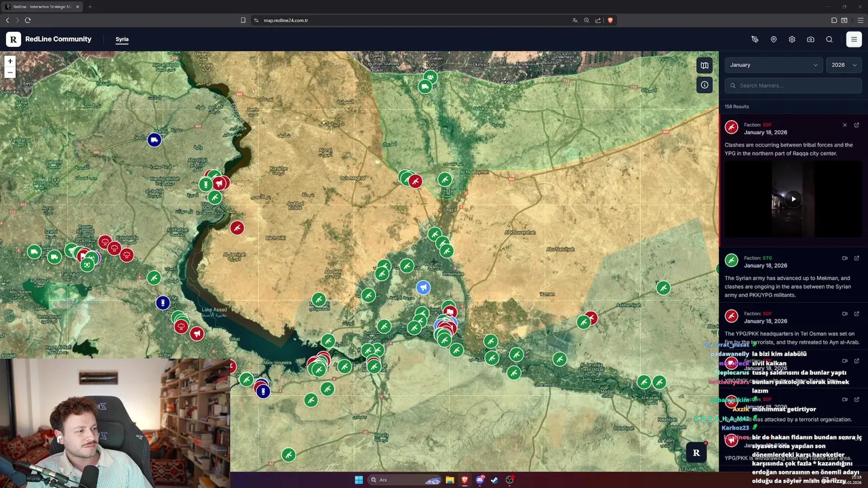Click the translate icon in address bar

pos(575,20)
